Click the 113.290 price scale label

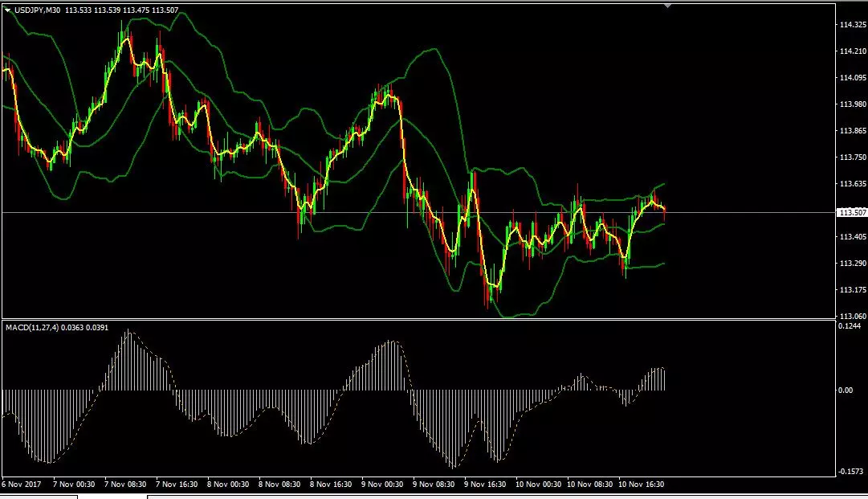tap(853, 264)
